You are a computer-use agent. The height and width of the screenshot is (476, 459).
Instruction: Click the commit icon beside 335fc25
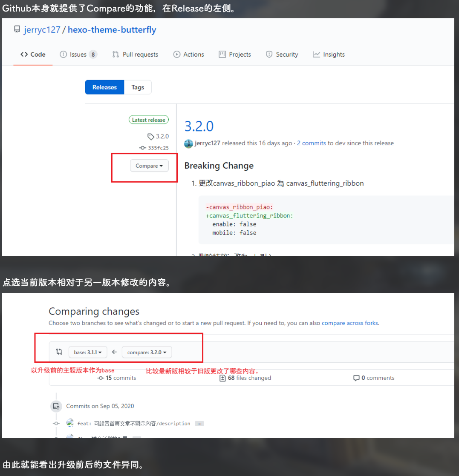(143, 148)
